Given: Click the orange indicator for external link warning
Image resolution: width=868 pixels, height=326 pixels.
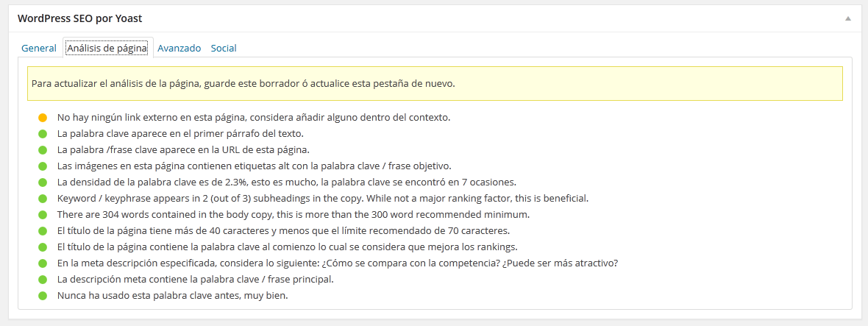Looking at the screenshot, I should 43,118.
